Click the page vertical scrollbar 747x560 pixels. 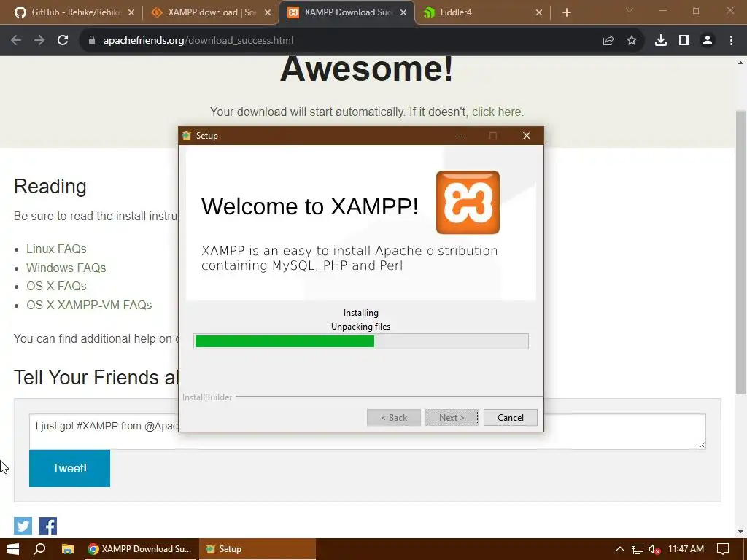coord(741,252)
